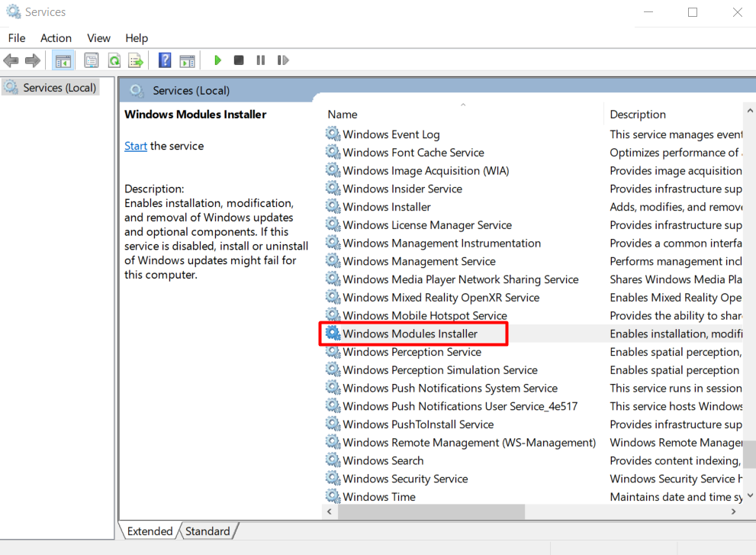The image size is (756, 555).
Task: Open the Help question mark icon
Action: click(x=165, y=60)
